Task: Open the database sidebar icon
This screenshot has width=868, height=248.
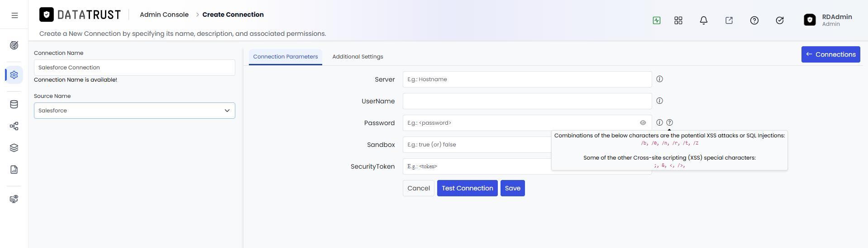Action: tap(14, 104)
